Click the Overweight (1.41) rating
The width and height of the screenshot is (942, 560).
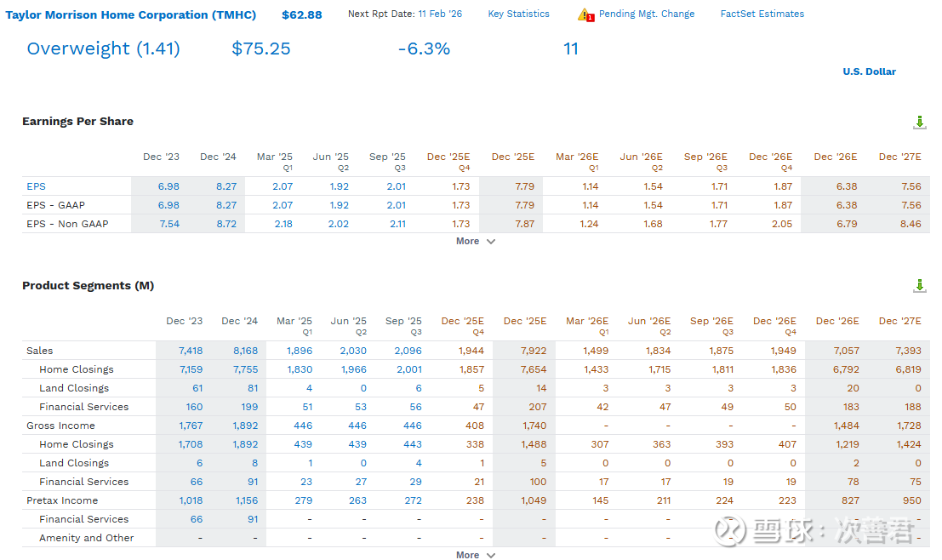click(x=103, y=49)
